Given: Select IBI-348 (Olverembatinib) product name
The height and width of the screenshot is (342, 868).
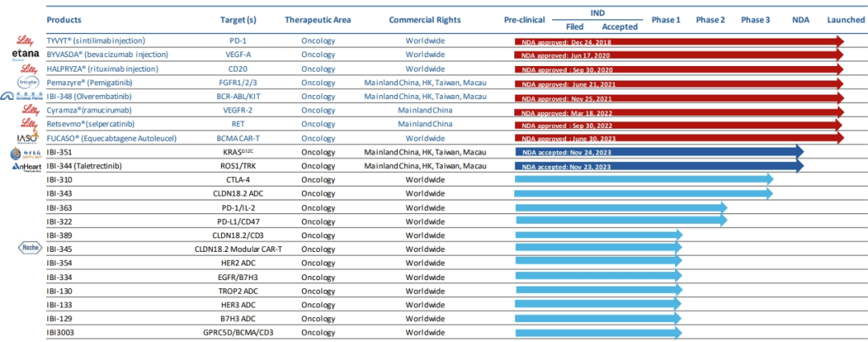Looking at the screenshot, I should point(89,97).
